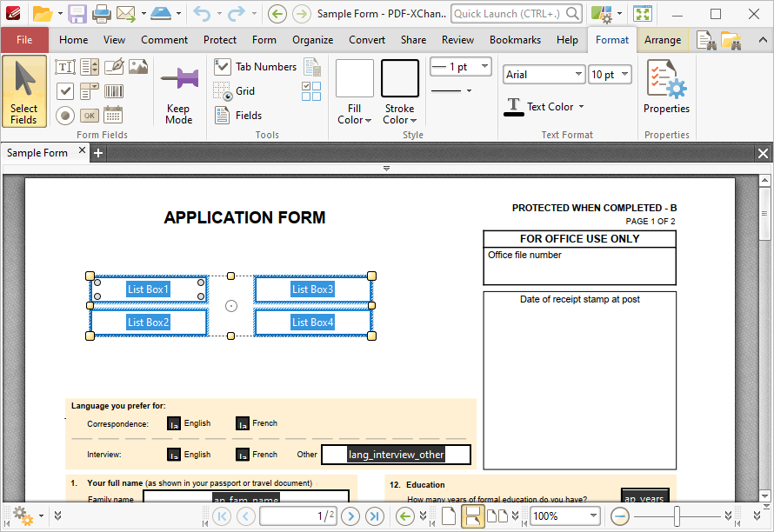Screen dimensions: 774x532
Task: Print the document via printer icon
Action: coord(102,14)
